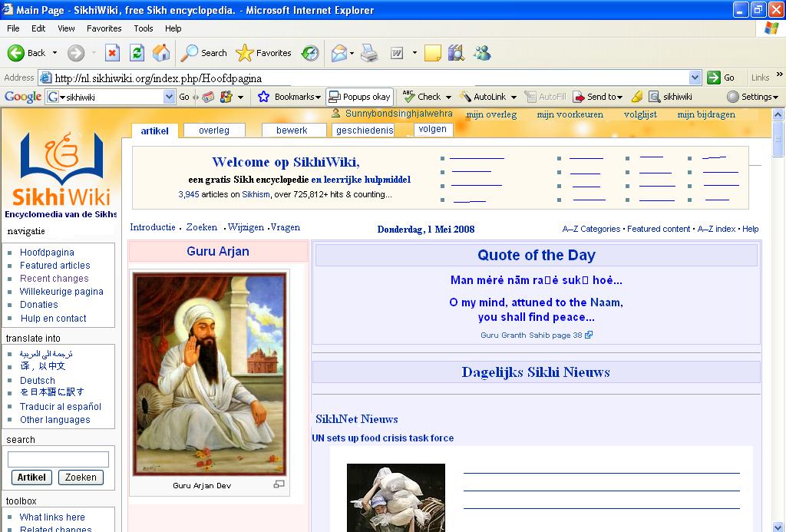
Task: Run the ABC spell Check
Action: pyautogui.click(x=422, y=97)
